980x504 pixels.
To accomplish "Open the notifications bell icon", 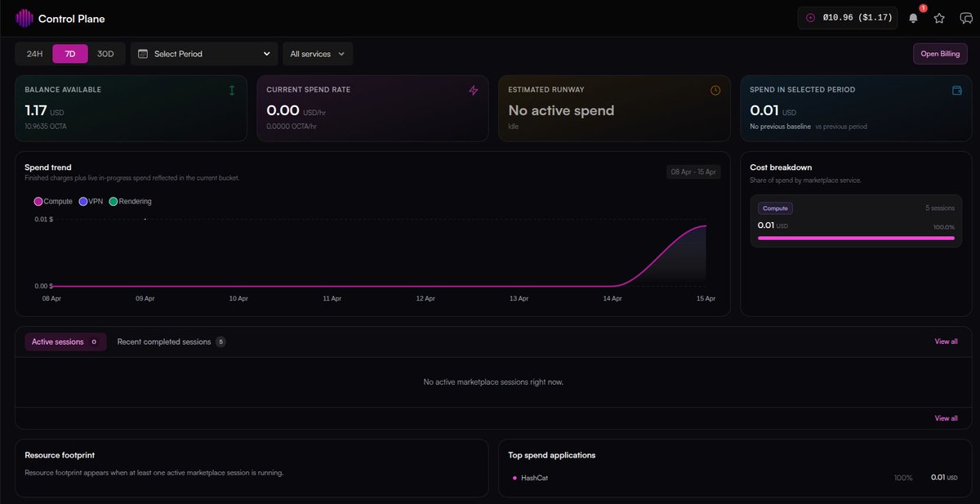I will click(x=913, y=18).
